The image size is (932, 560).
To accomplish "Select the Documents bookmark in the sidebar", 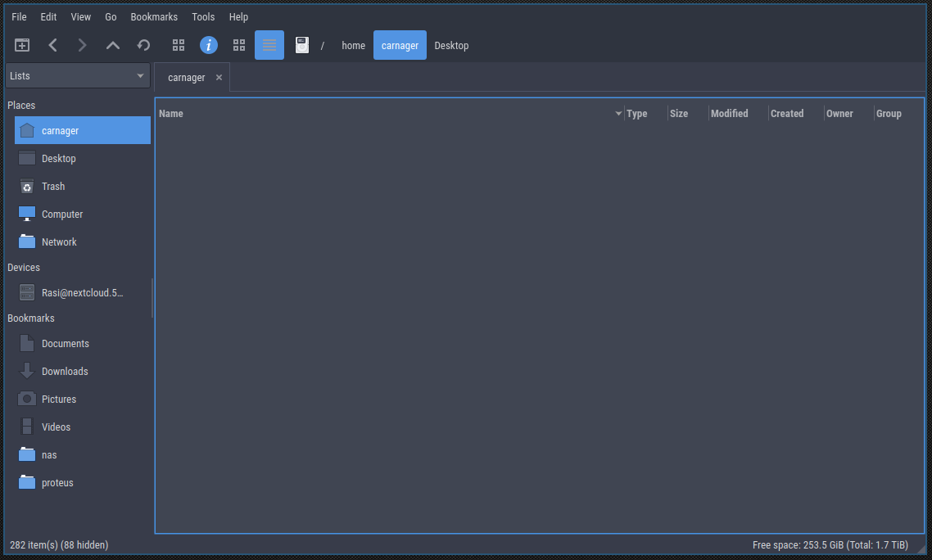I will 65,343.
